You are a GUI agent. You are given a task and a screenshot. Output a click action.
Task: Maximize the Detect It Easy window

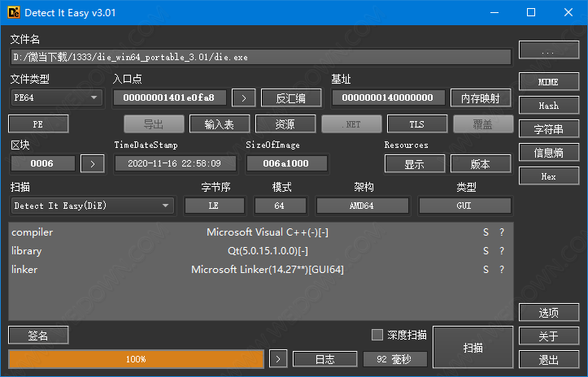point(531,12)
